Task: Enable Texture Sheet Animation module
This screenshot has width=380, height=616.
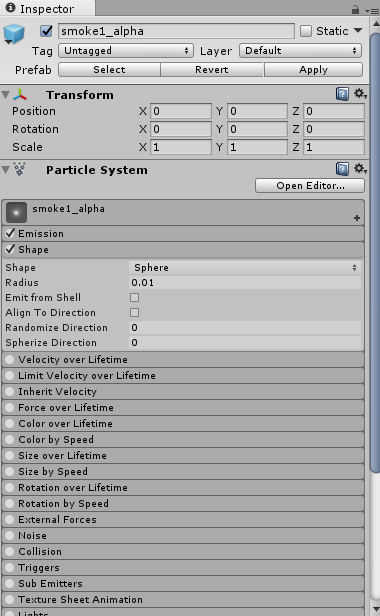Action: point(9,600)
